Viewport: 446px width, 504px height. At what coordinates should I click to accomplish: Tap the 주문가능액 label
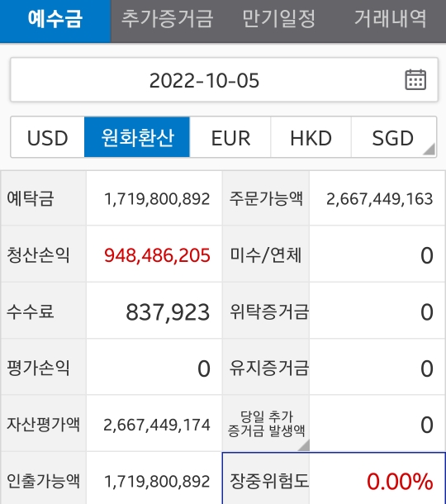click(266, 198)
